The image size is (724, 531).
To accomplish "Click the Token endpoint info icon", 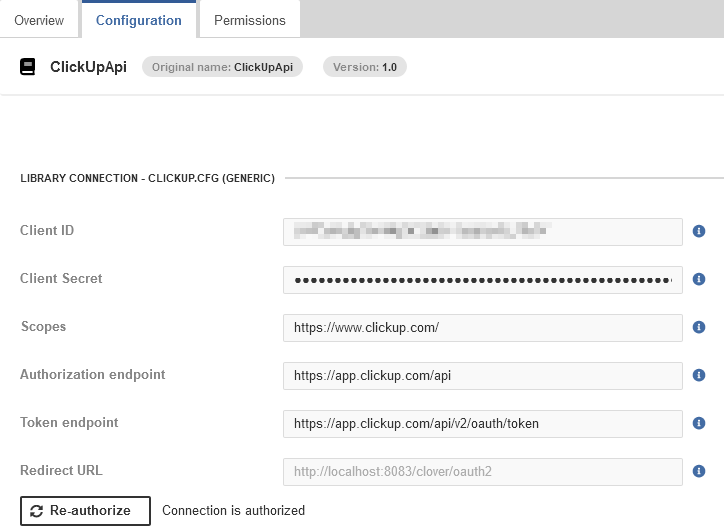I will tap(699, 423).
